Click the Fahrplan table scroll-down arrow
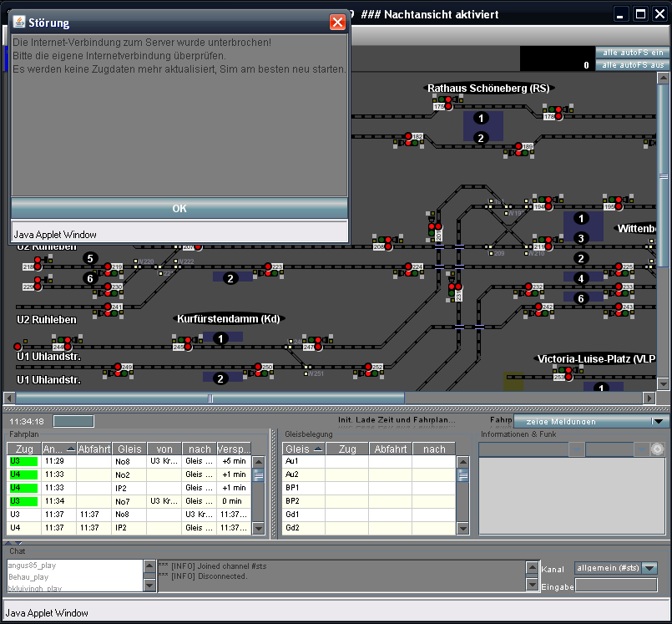The image size is (672, 624). (x=259, y=529)
